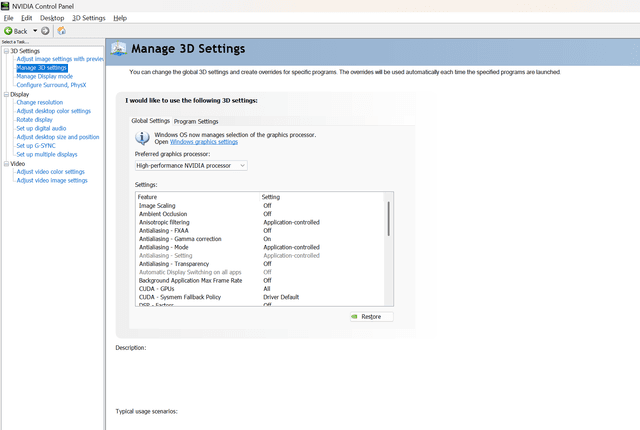This screenshot has height=430, width=640.
Task: Click On value for Gamma correction
Action: tap(267, 239)
